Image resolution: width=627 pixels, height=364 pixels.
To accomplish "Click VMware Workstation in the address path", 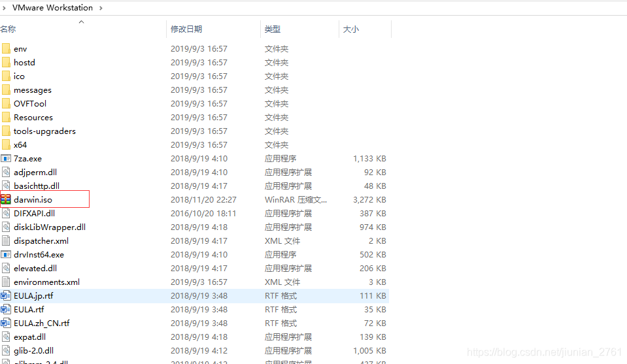I will 52,8.
